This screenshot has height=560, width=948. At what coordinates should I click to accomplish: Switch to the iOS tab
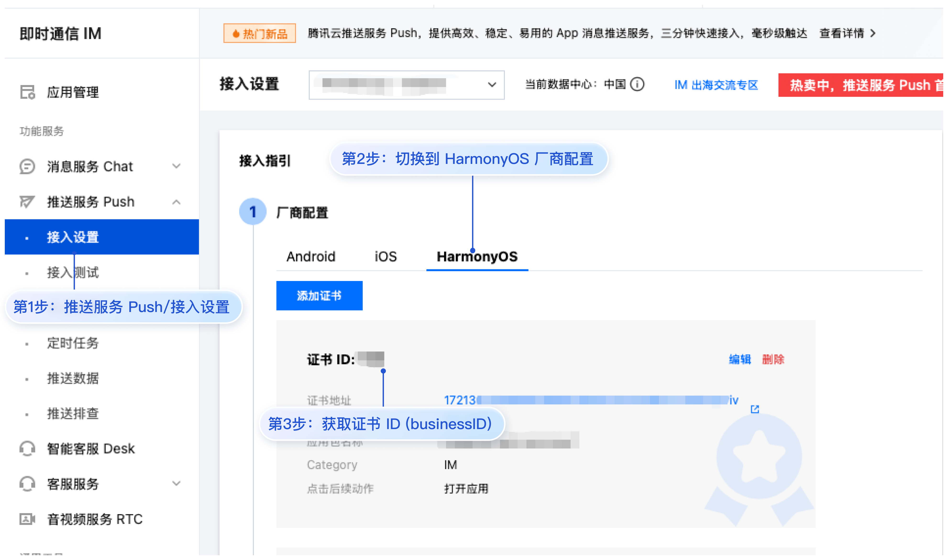coord(386,257)
